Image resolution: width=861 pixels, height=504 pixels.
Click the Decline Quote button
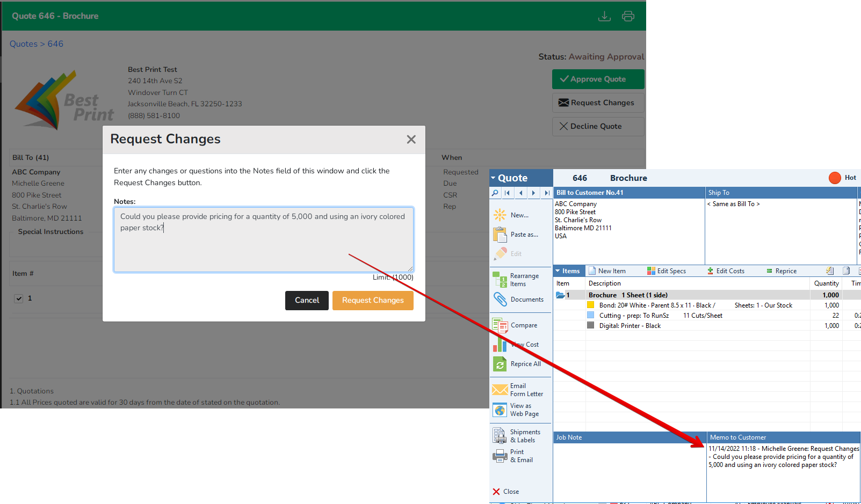tap(598, 126)
